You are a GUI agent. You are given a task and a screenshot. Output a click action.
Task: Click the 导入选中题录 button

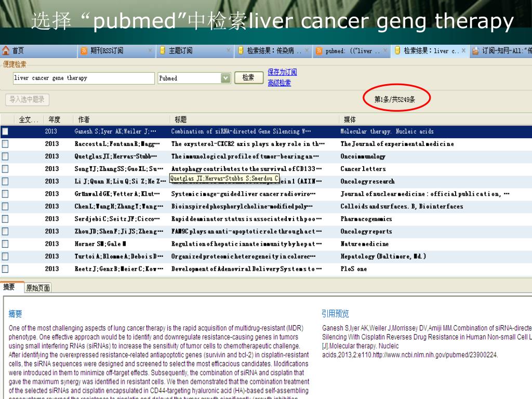tap(27, 99)
